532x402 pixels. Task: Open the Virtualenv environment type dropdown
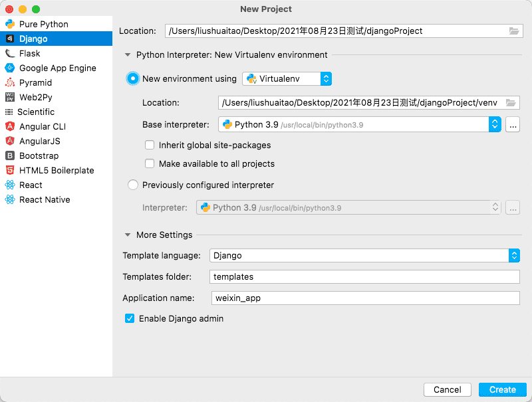326,78
